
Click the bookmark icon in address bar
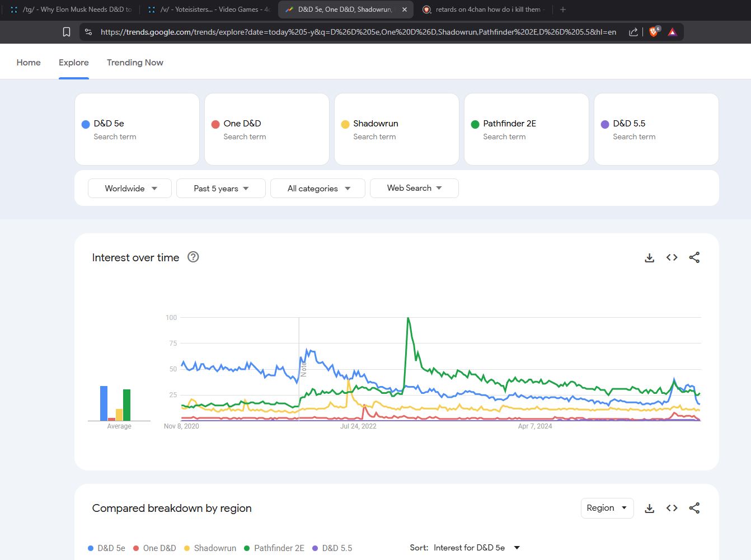(67, 32)
